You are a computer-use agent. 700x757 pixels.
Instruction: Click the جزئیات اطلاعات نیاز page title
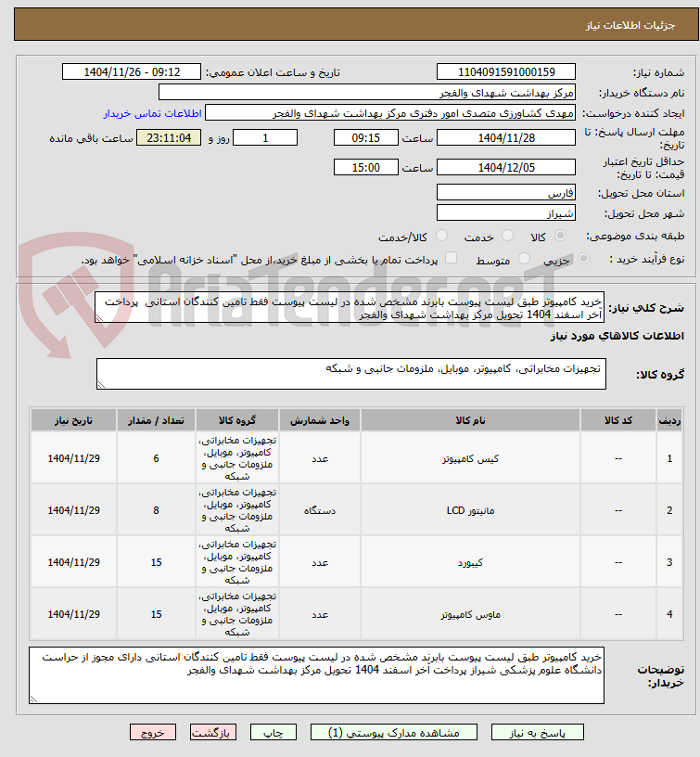click(630, 25)
